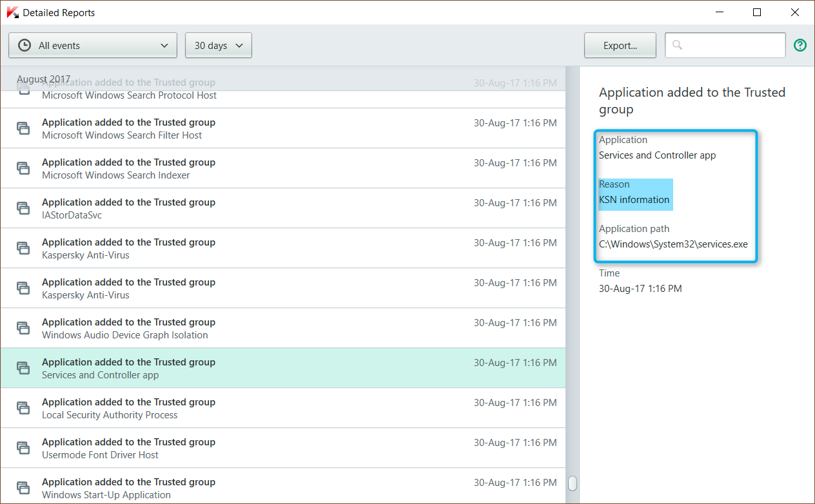
Task: Select the IAStorDataSvc event
Action: point(282,208)
